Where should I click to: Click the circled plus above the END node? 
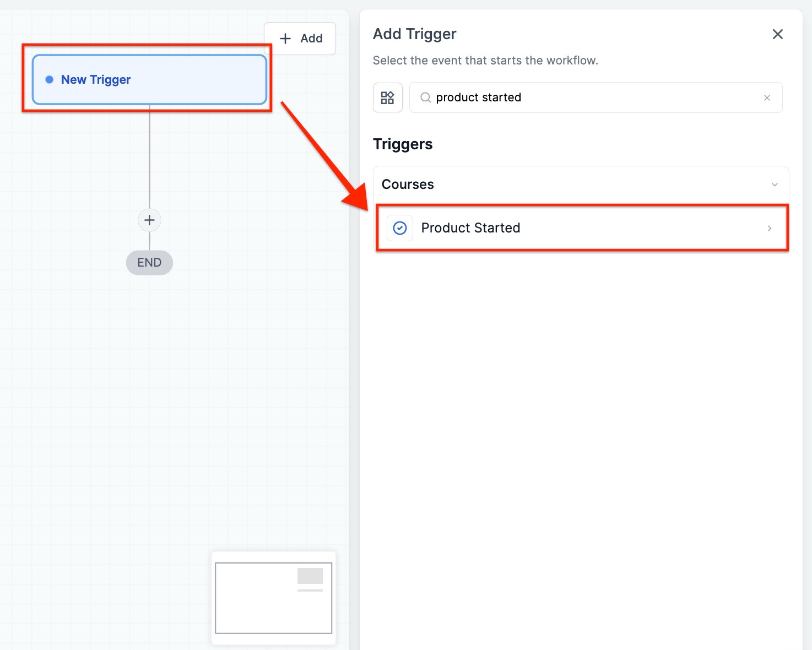click(149, 220)
